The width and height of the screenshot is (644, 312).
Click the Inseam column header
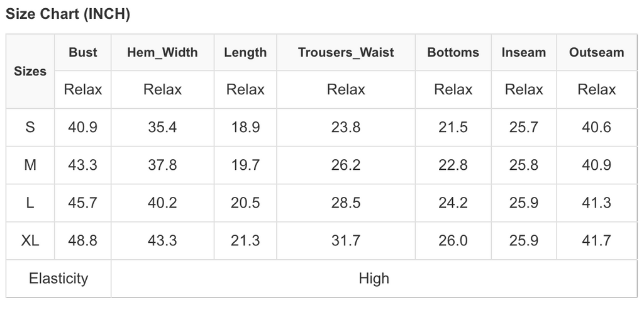524,52
